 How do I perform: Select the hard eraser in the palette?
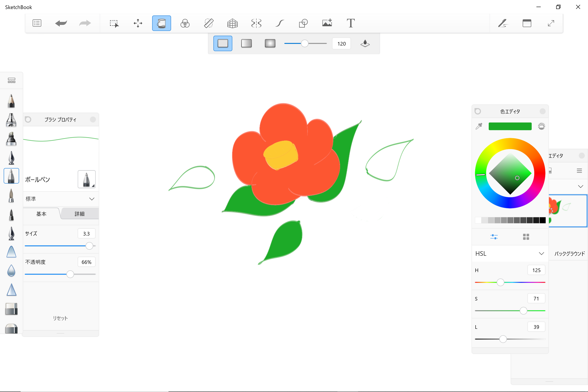tap(11, 309)
